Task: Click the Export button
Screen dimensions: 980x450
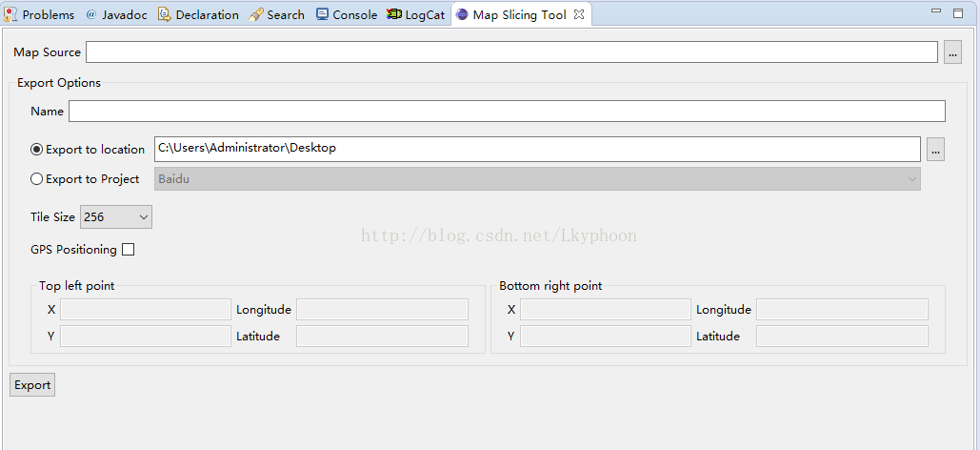Action: coord(32,385)
